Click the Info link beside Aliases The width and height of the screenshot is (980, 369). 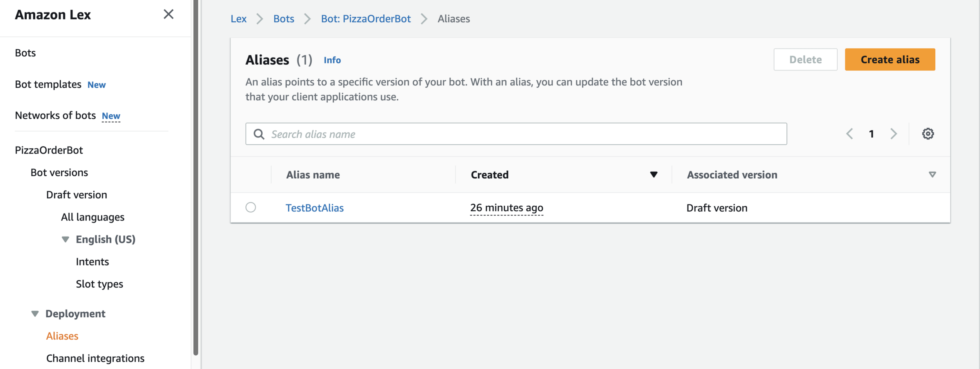click(x=332, y=60)
